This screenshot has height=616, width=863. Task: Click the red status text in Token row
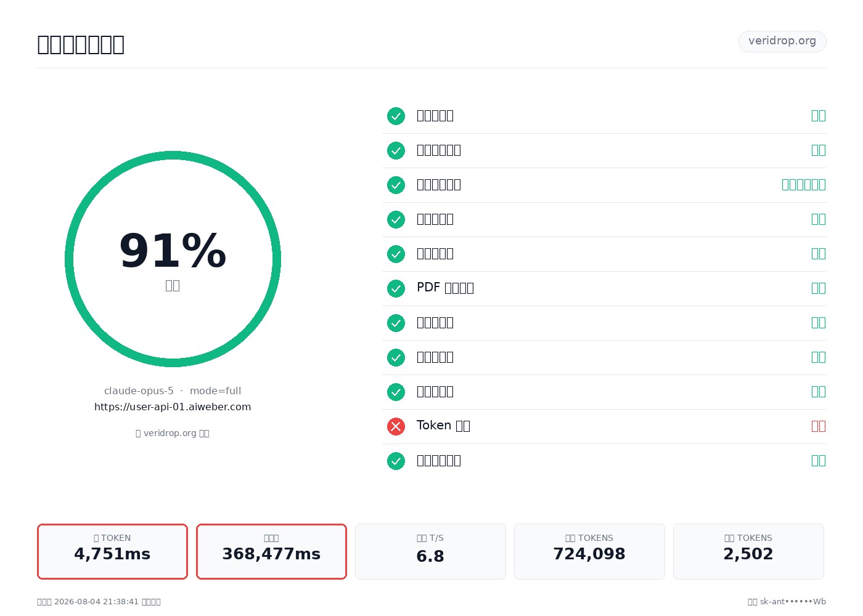pyautogui.click(x=819, y=426)
